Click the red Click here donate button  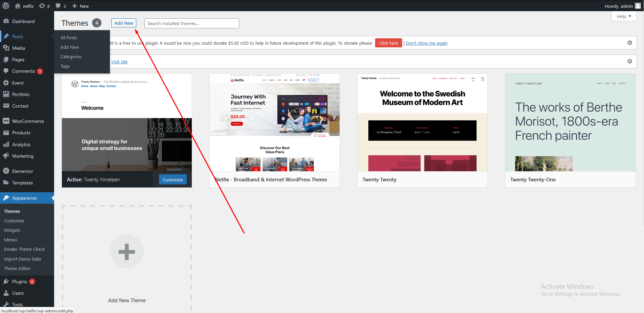[x=388, y=43]
